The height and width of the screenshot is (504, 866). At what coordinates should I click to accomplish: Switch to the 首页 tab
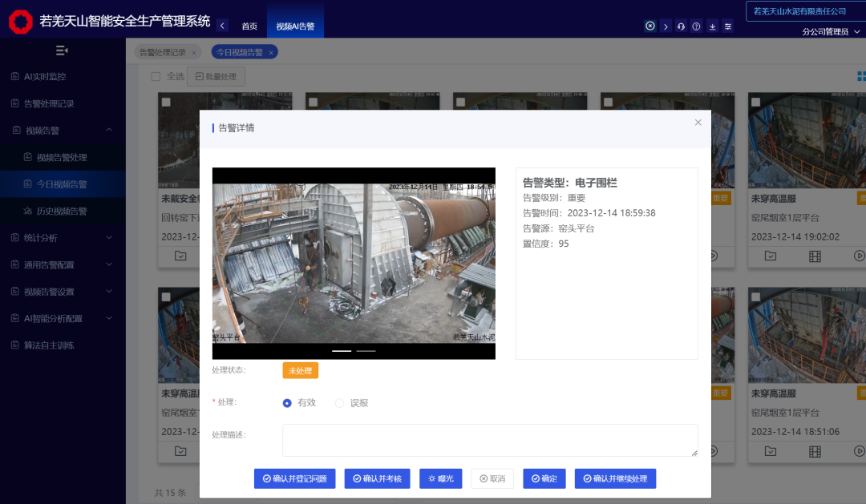[249, 26]
